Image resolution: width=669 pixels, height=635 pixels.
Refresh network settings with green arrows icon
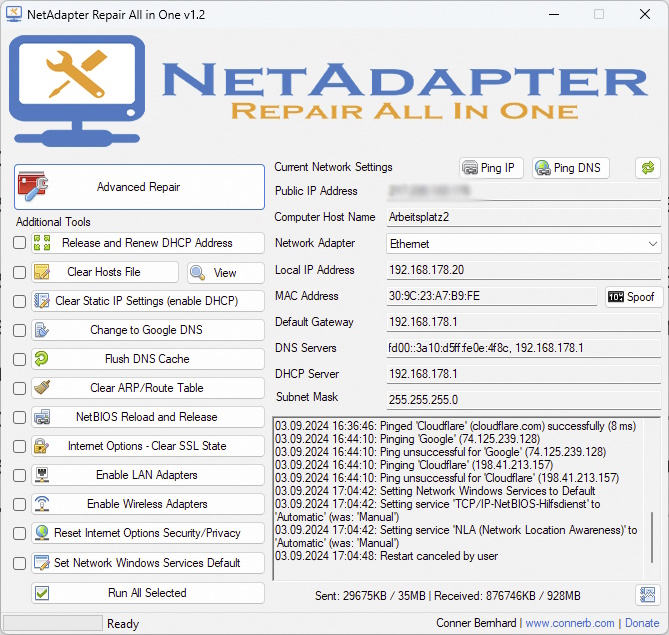pyautogui.click(x=648, y=168)
